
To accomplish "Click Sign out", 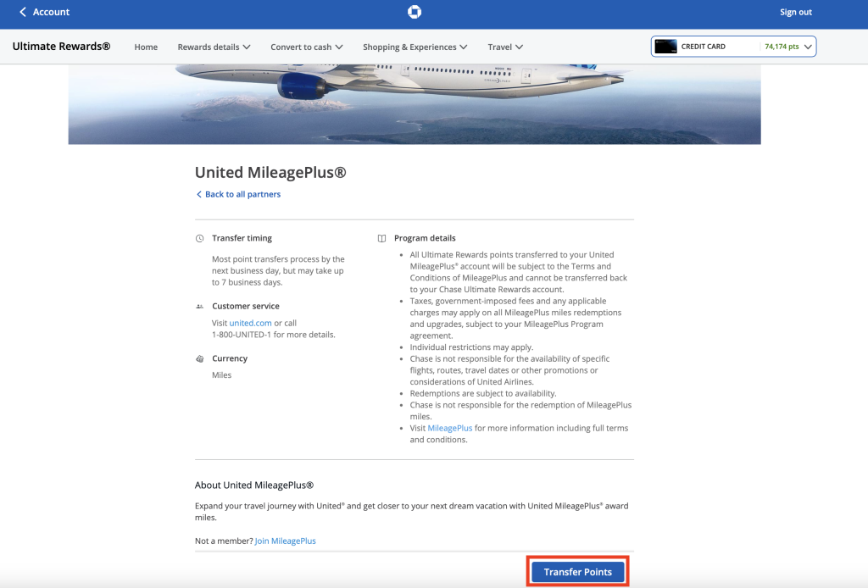I will coord(795,12).
